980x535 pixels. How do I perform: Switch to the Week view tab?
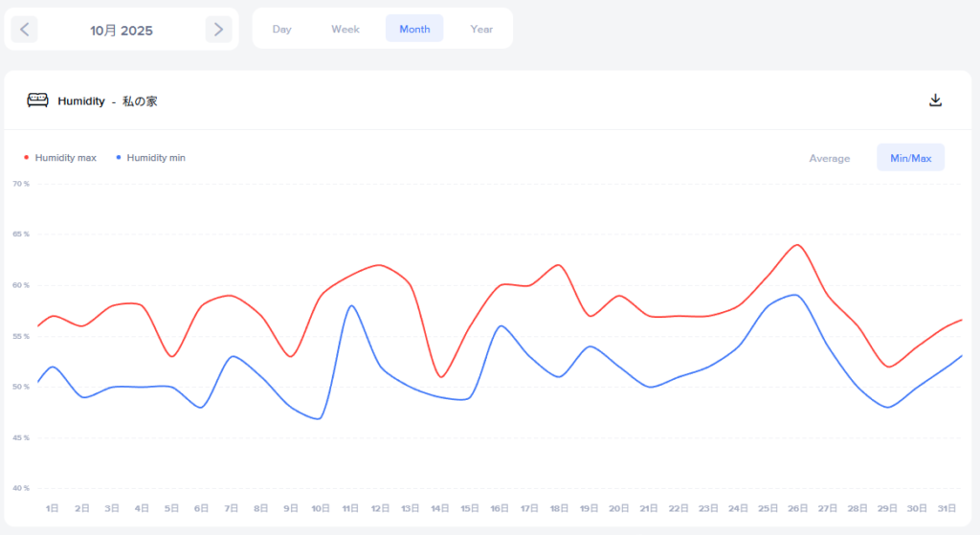[x=345, y=29]
